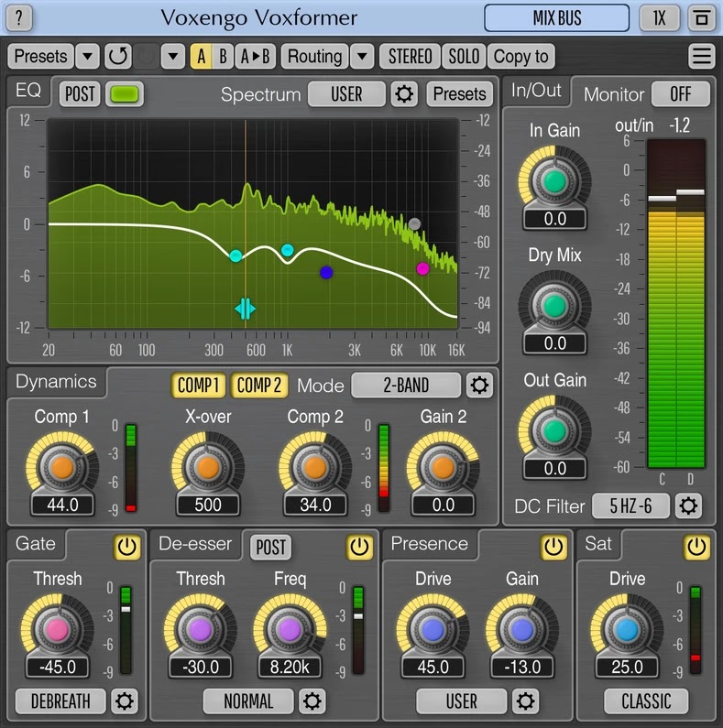Open the EQ Presets menu
Viewport: 723px width, 728px height.
[x=459, y=94]
